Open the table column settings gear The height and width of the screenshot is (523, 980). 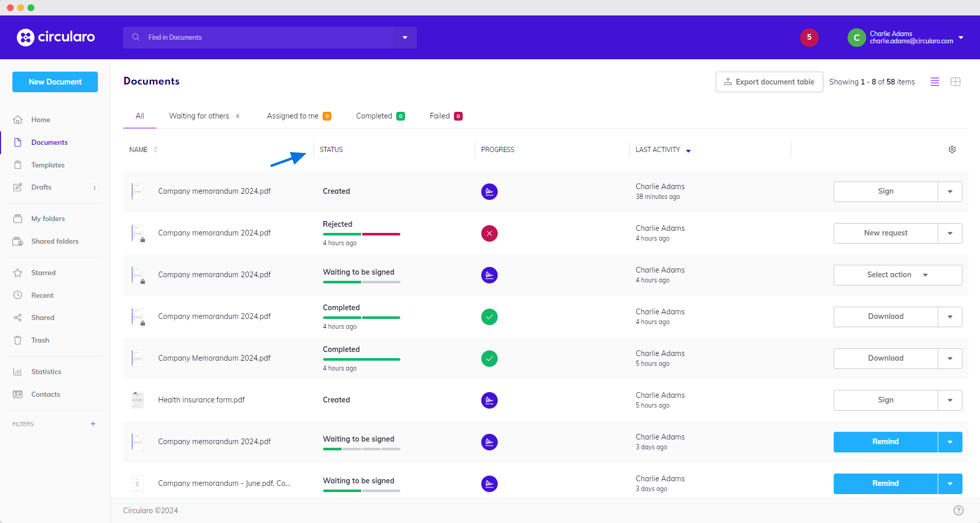pyautogui.click(x=952, y=149)
